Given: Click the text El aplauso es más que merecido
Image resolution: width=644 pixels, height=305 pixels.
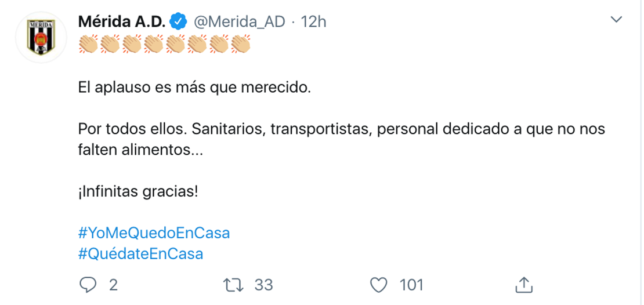Looking at the screenshot, I should click(193, 88).
